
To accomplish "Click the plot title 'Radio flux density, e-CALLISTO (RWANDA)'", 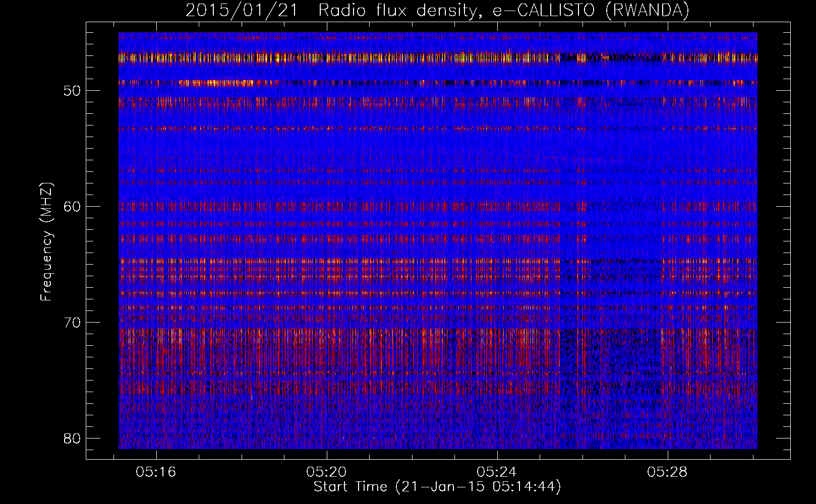I will 503,11.
